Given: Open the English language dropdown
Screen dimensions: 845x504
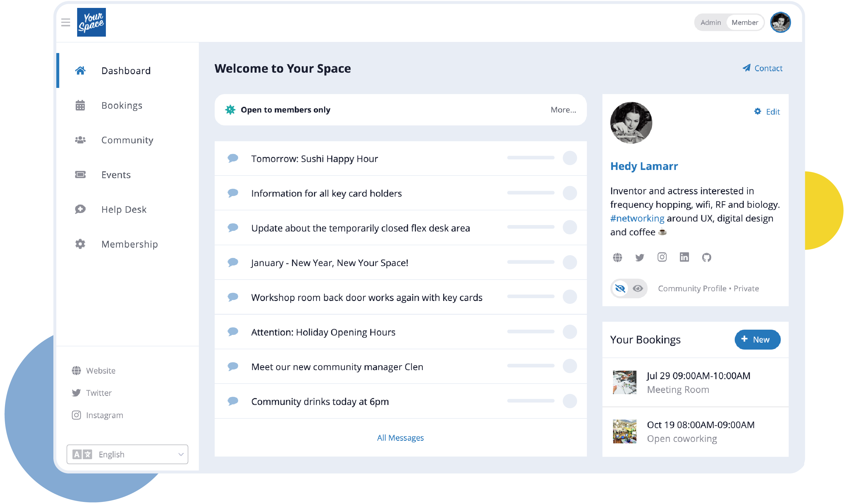Looking at the screenshot, I should [x=128, y=454].
